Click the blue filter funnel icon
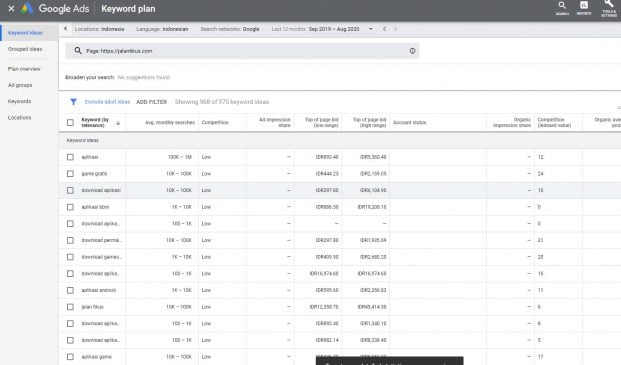This screenshot has height=365, width=621. pos(73,102)
